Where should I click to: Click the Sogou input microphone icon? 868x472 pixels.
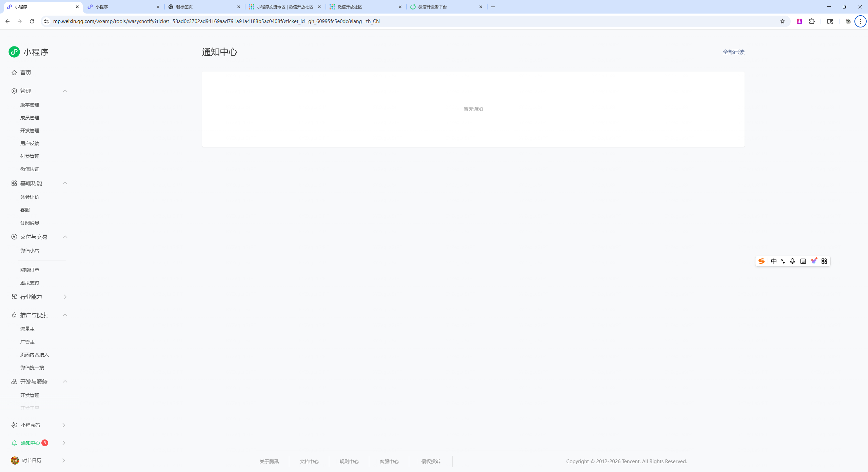[792, 261]
